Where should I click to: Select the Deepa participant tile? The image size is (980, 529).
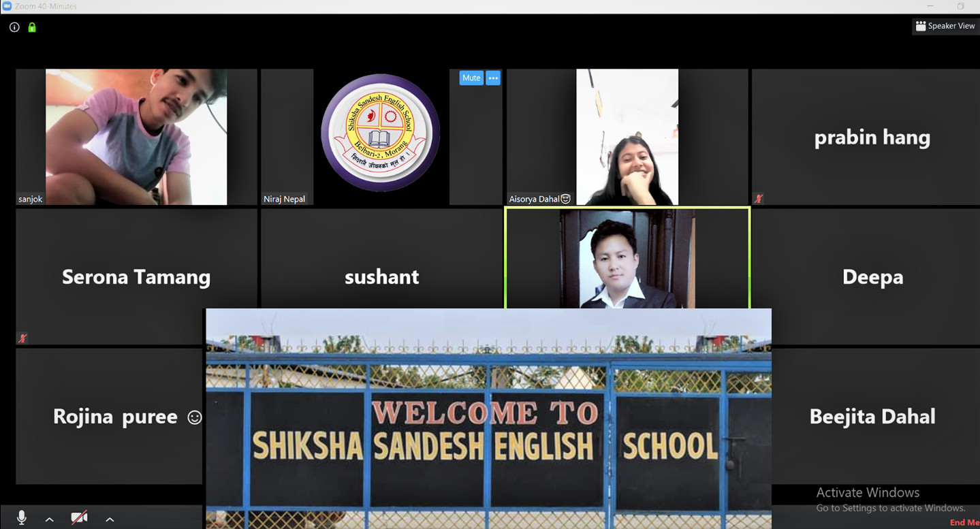pyautogui.click(x=872, y=276)
